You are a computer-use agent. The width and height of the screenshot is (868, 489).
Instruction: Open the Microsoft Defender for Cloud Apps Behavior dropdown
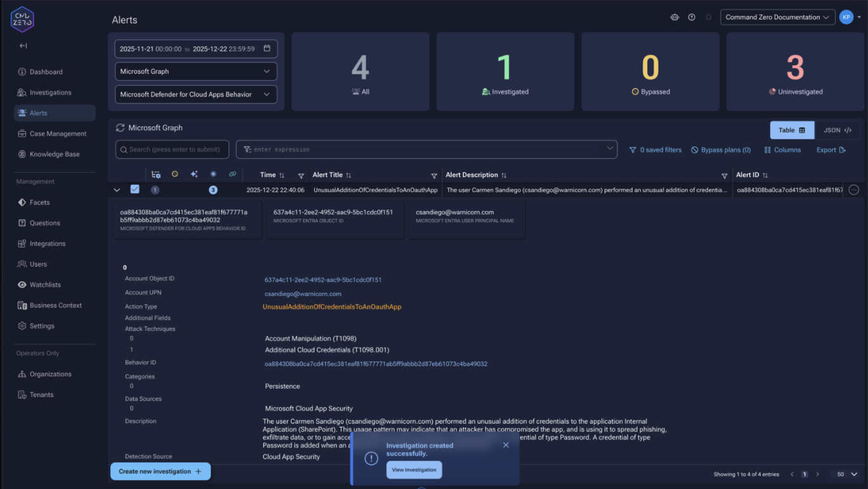196,95
